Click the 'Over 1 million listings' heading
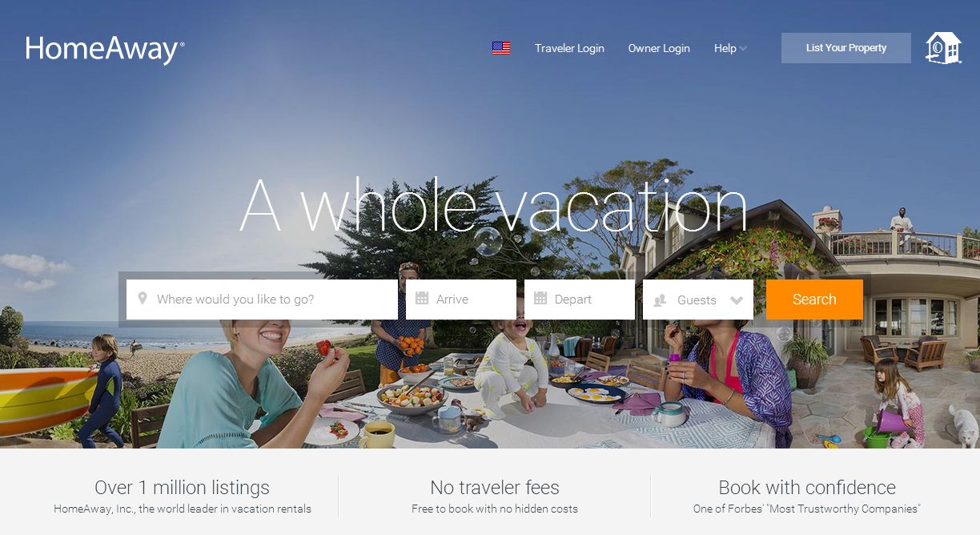This screenshot has width=980, height=535. (182, 487)
